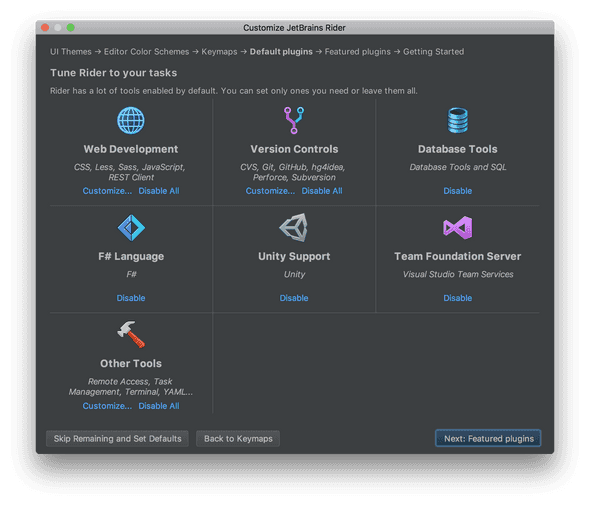Click the F# Language heading

click(131, 257)
